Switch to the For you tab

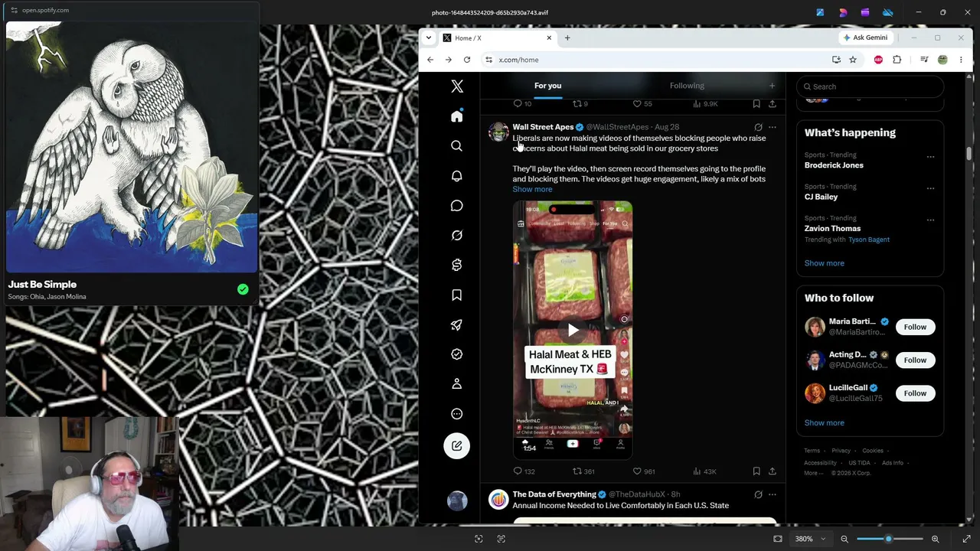click(547, 86)
